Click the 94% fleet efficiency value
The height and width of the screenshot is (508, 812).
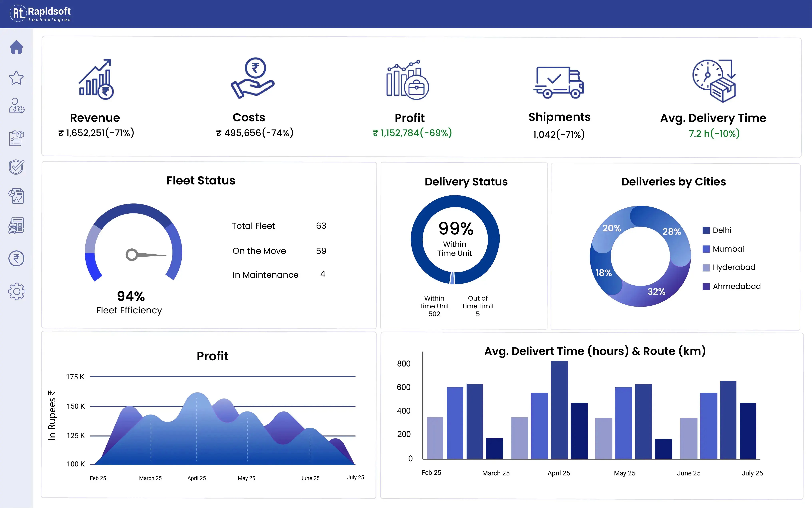(131, 296)
